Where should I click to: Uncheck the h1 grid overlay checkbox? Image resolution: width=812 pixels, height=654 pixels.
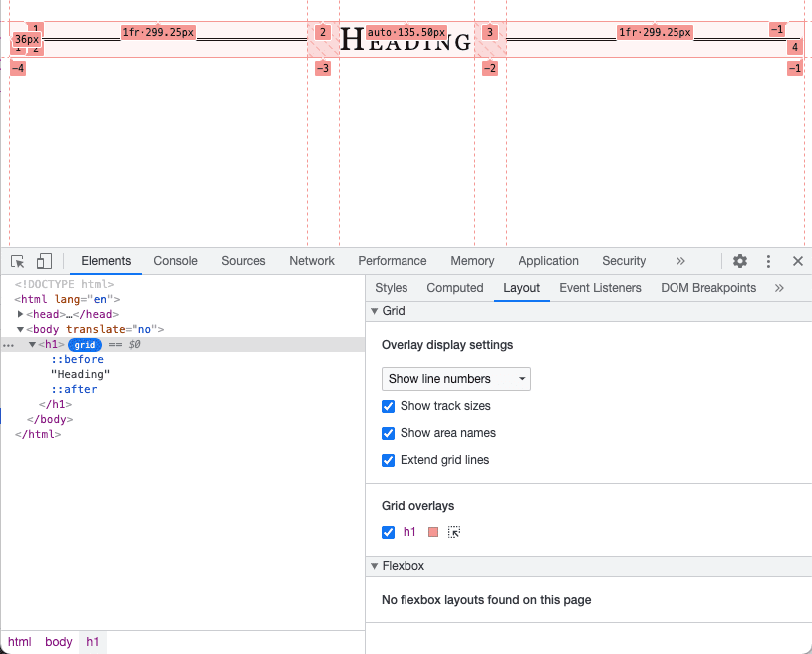(388, 532)
